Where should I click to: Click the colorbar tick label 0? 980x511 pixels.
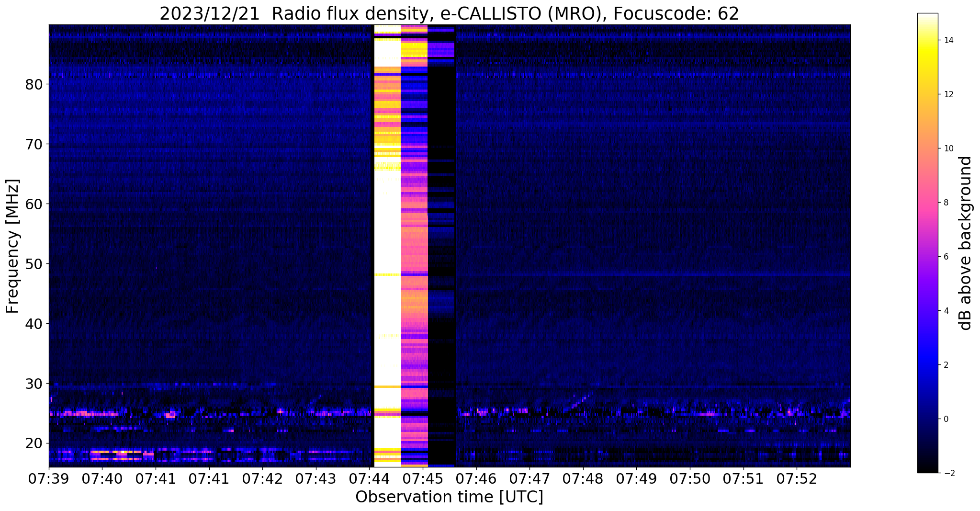point(945,419)
